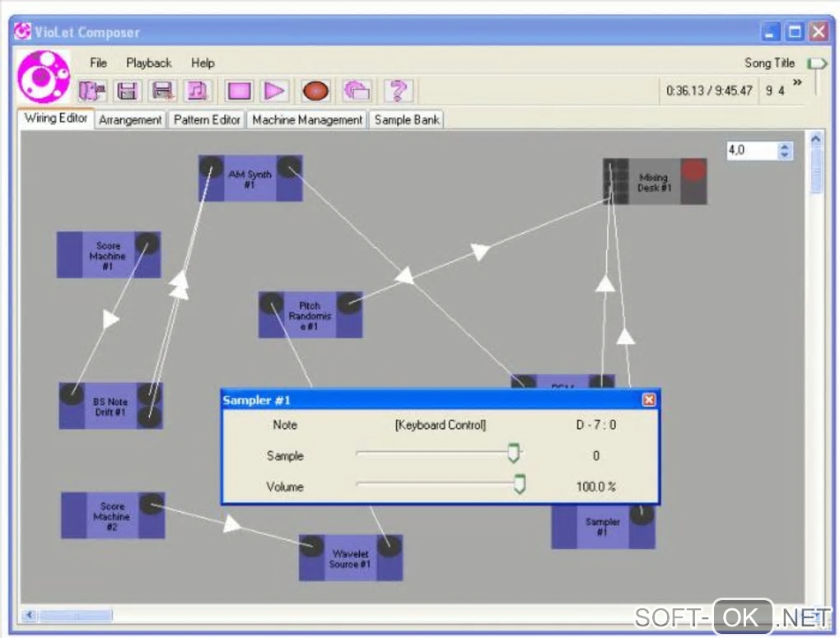Click BS Note Drift #1 input connector circle
This screenshot has height=638, width=840.
point(72,394)
